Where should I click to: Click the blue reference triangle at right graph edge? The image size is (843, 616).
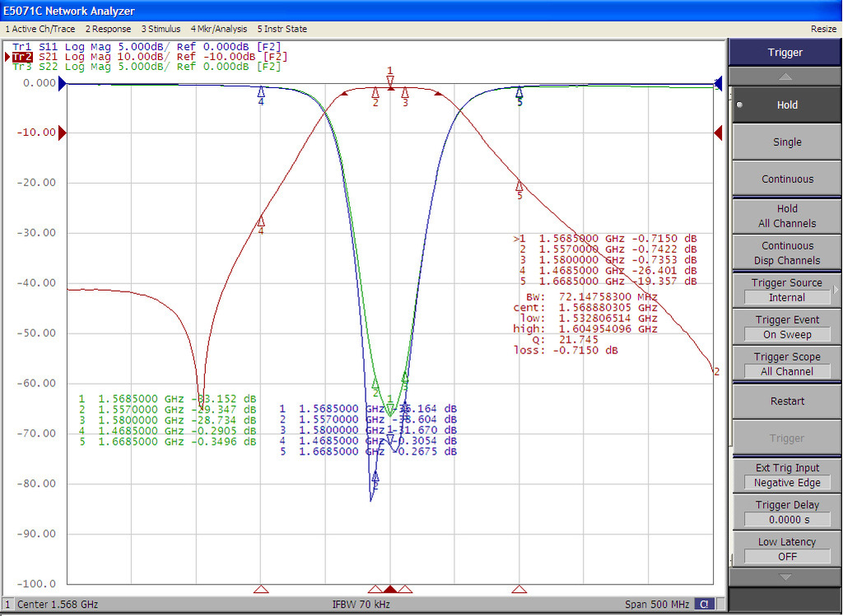pyautogui.click(x=719, y=83)
